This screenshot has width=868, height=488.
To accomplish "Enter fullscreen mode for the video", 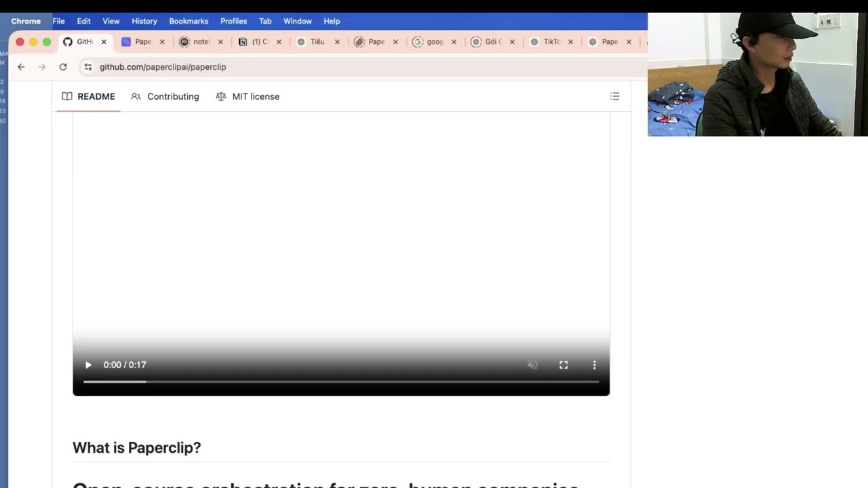I will 564,365.
